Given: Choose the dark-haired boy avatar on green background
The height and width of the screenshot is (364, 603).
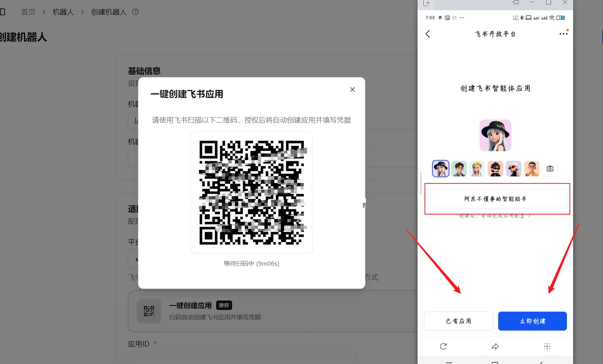Looking at the screenshot, I should click(459, 169).
